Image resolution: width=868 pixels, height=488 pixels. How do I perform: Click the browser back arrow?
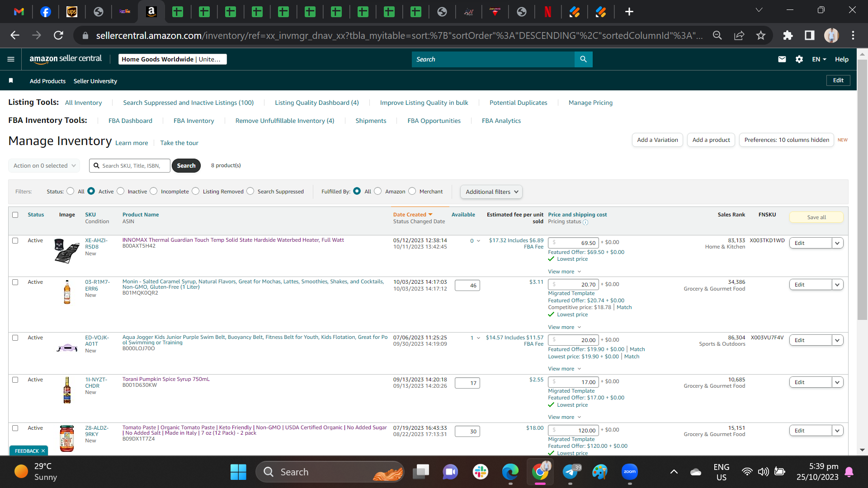[x=15, y=35]
